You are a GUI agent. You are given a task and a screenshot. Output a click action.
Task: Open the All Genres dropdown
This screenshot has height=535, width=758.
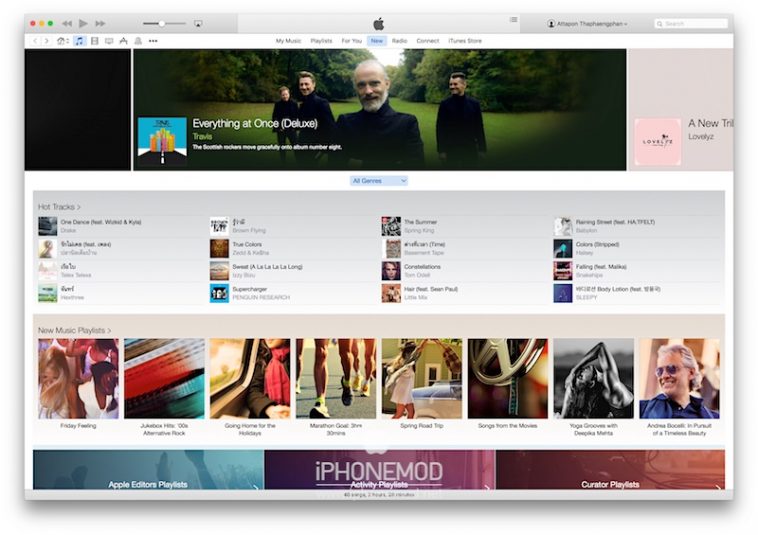click(x=379, y=181)
